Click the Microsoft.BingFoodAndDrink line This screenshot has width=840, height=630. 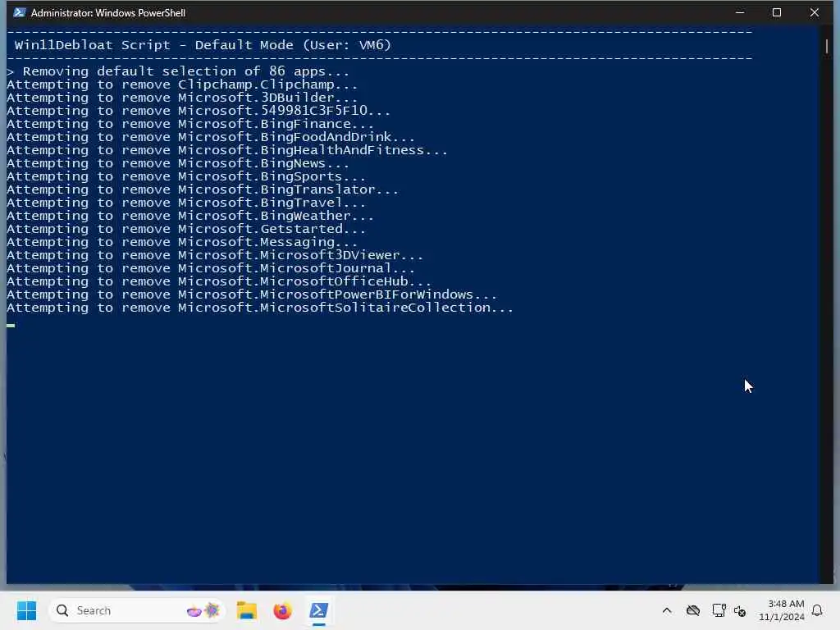(x=211, y=137)
